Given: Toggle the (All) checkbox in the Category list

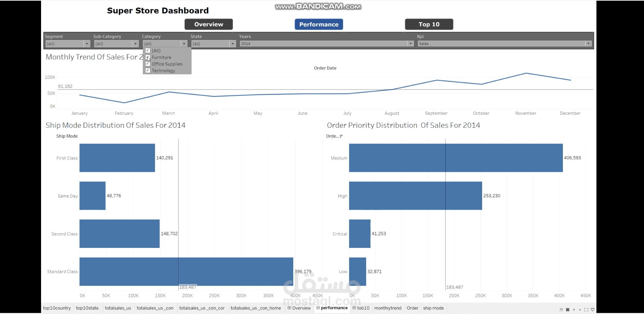Looking at the screenshot, I should 148,50.
